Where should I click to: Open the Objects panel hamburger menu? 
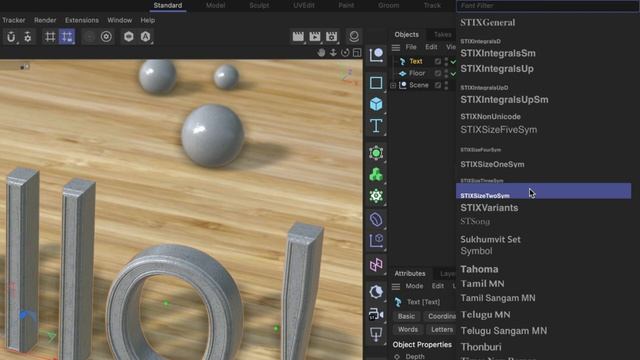click(396, 47)
